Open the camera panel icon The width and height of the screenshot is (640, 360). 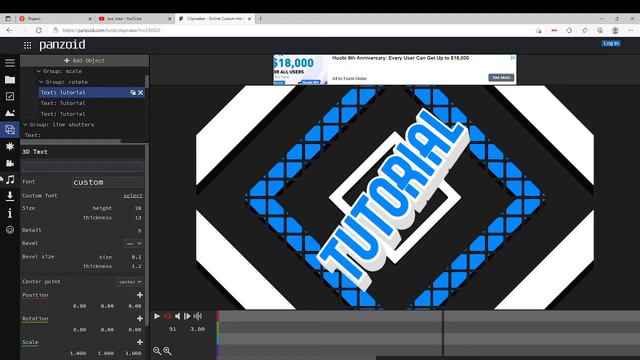(x=10, y=163)
